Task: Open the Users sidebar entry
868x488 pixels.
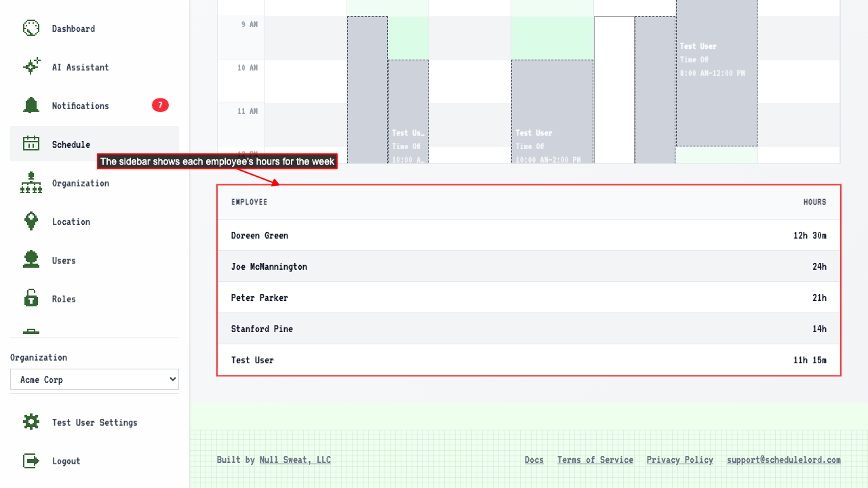Action: pos(94,260)
